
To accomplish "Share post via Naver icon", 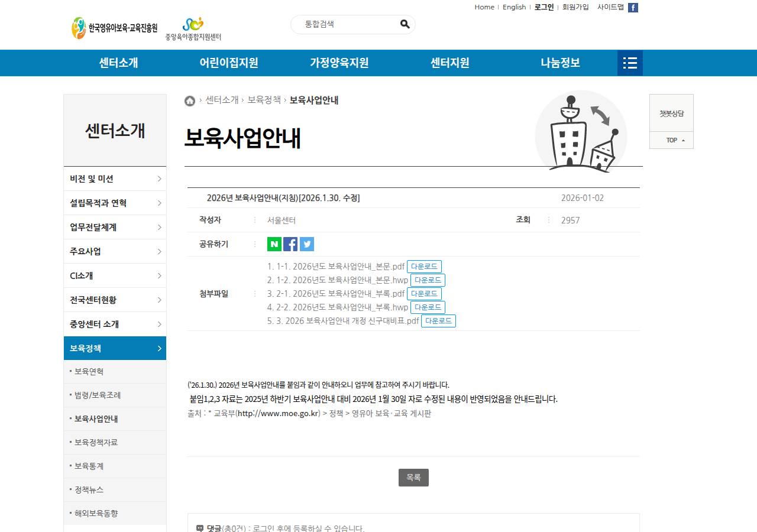I will pyautogui.click(x=274, y=244).
